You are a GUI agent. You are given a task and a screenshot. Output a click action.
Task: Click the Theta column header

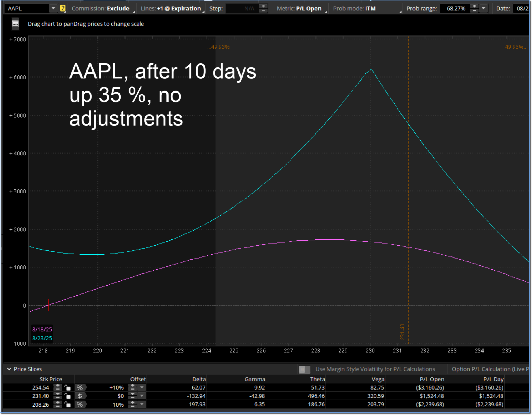(x=317, y=379)
